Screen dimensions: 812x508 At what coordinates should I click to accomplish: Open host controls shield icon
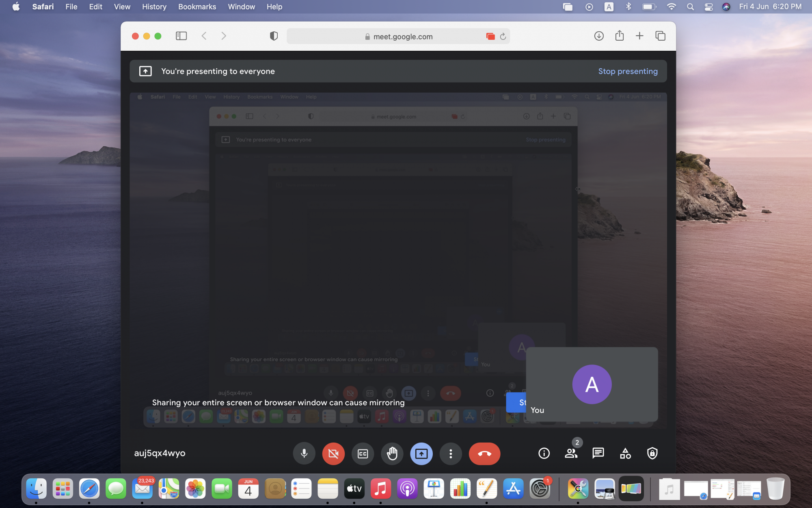click(x=652, y=453)
